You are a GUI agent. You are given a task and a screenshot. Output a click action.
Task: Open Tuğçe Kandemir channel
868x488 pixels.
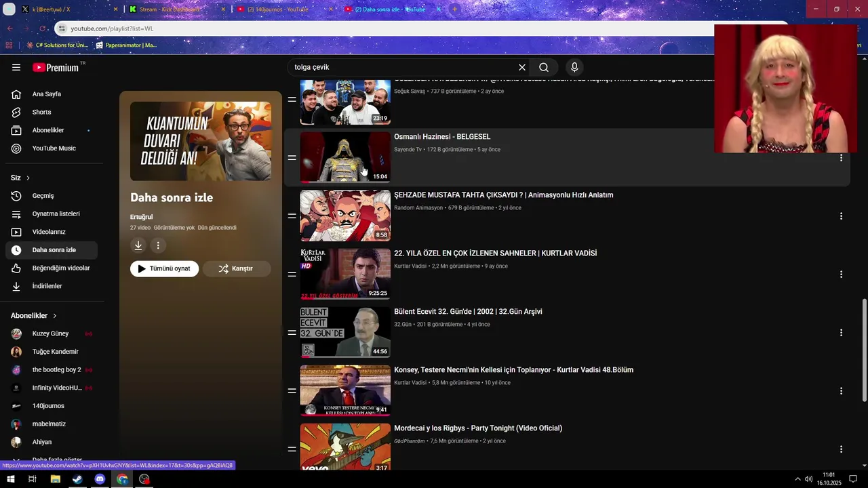click(x=52, y=352)
